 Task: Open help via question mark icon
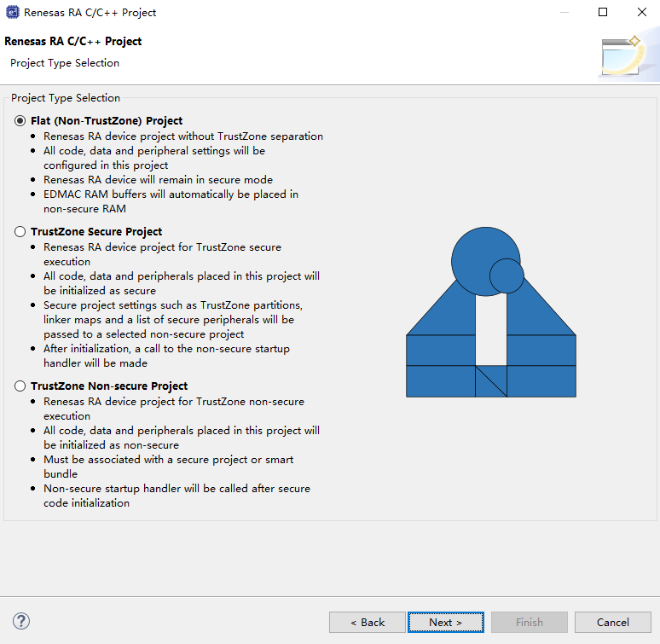(21, 621)
